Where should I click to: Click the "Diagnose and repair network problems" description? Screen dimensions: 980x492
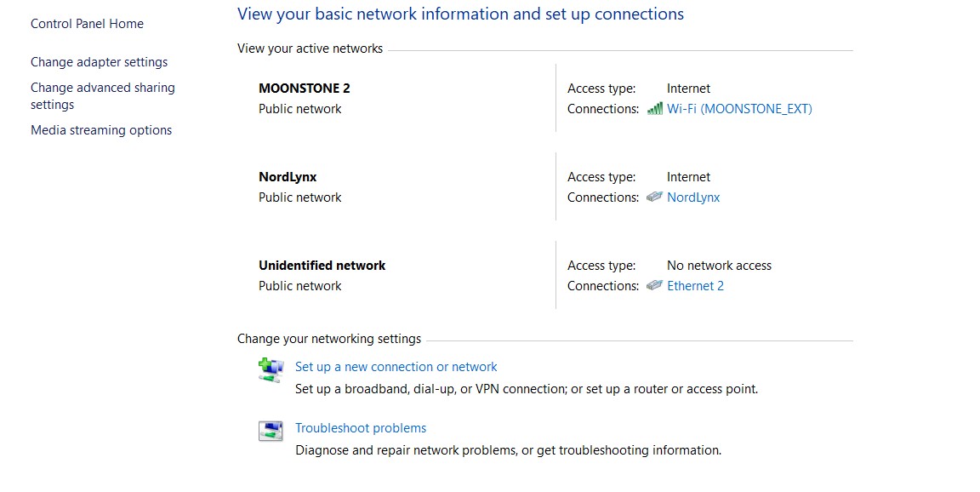(508, 450)
